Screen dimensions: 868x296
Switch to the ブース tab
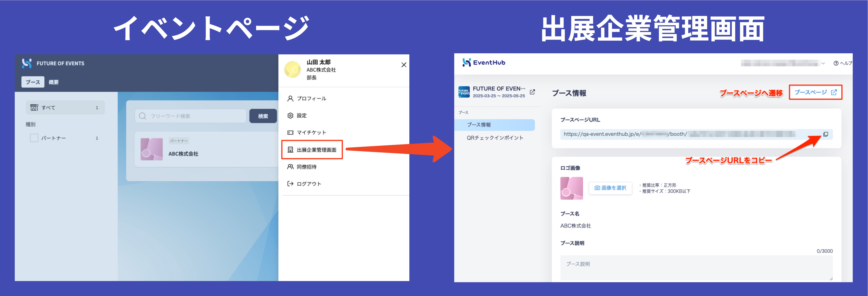33,82
